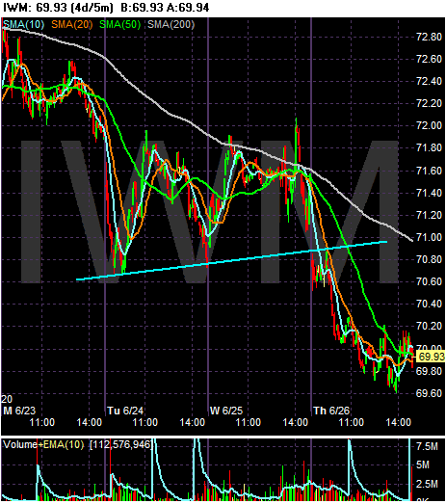Click the 5M volume axis label
This screenshot has height=504, width=446.
coord(423,465)
